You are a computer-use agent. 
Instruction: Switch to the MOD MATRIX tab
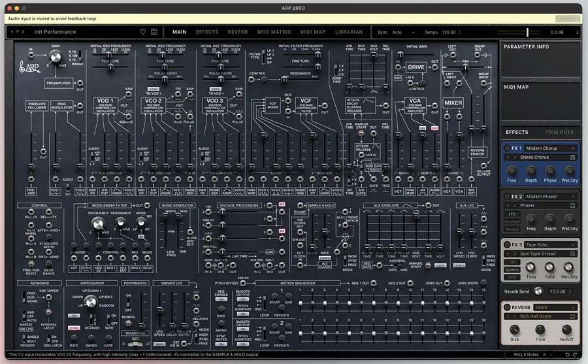click(x=274, y=32)
